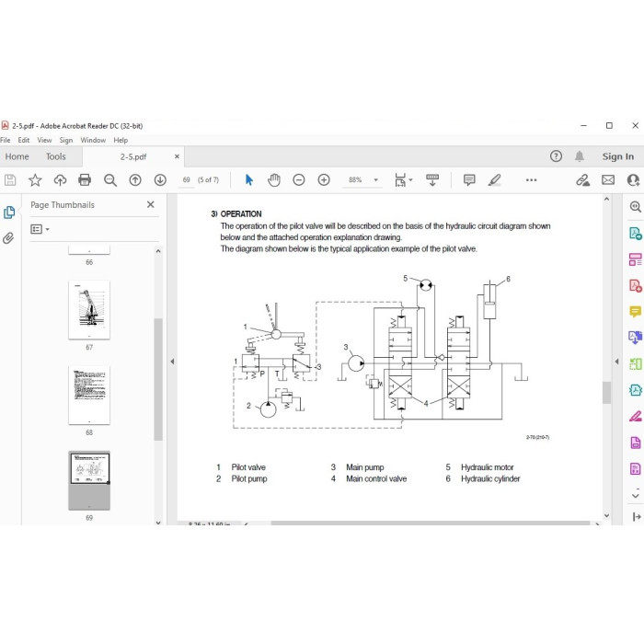The height and width of the screenshot is (644, 644).
Task: Open yellow Comment tool in right pane
Action: 635,311
